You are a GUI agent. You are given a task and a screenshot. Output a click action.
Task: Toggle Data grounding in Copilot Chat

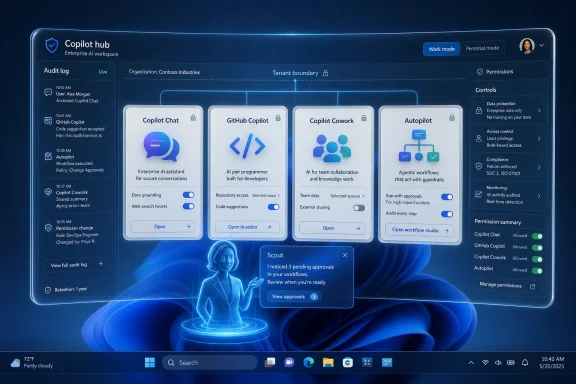pyautogui.click(x=189, y=195)
